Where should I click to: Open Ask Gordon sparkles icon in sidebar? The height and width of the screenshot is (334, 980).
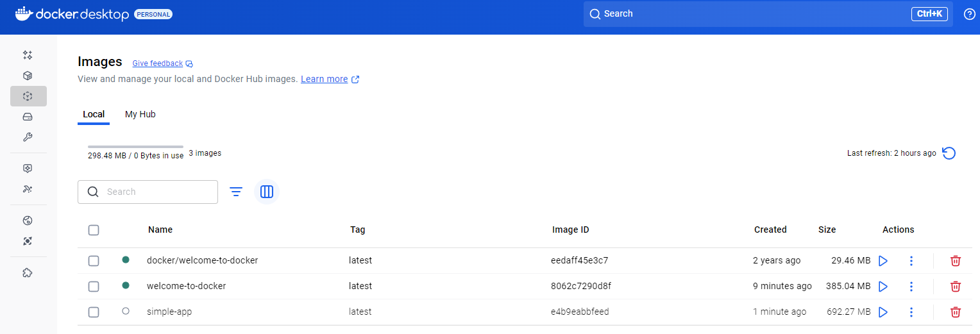click(x=28, y=55)
